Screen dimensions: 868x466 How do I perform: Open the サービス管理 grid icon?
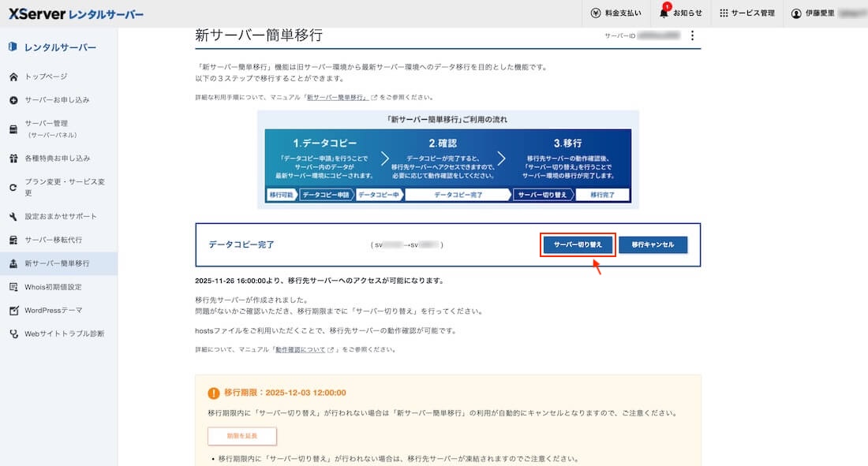tap(723, 13)
